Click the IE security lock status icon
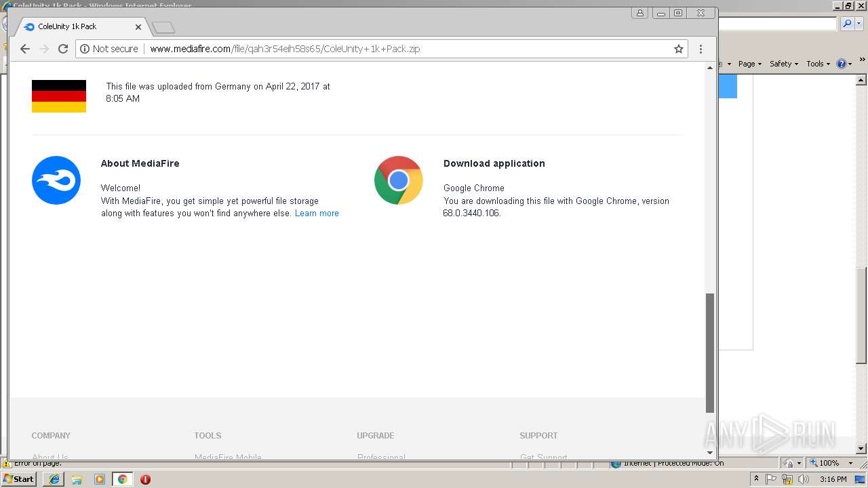The height and width of the screenshot is (488, 868). pos(789,463)
